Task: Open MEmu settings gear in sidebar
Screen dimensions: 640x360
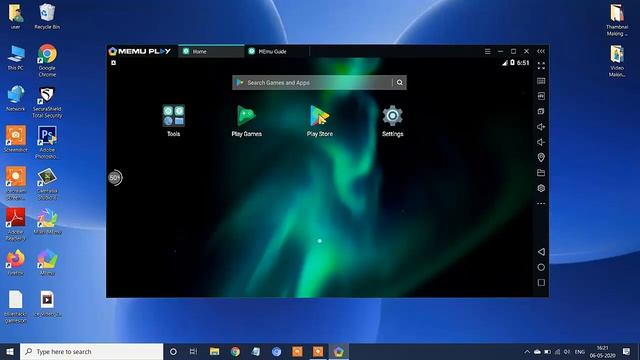Action: point(541,188)
